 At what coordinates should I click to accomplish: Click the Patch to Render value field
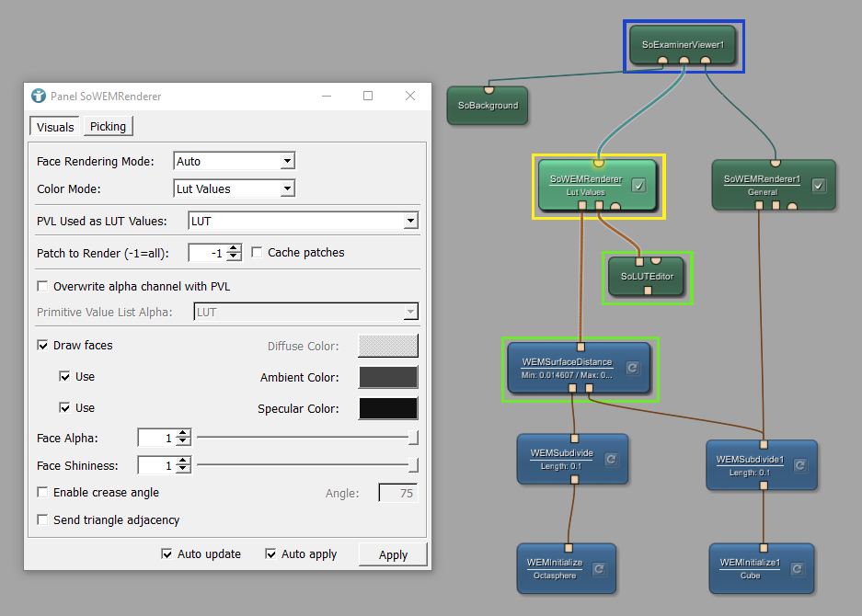tap(207, 252)
